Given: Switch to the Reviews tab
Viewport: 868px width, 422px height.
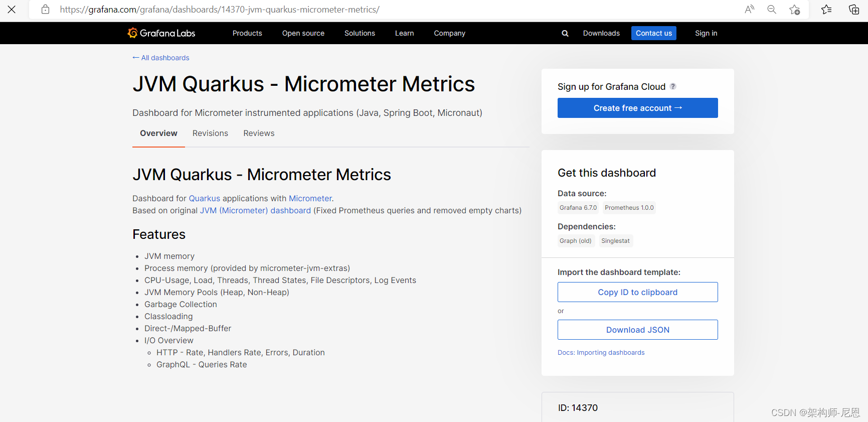Looking at the screenshot, I should point(259,133).
